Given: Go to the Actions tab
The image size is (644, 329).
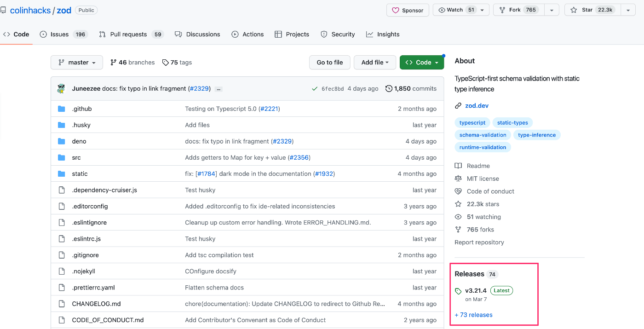Looking at the screenshot, I should [247, 35].
